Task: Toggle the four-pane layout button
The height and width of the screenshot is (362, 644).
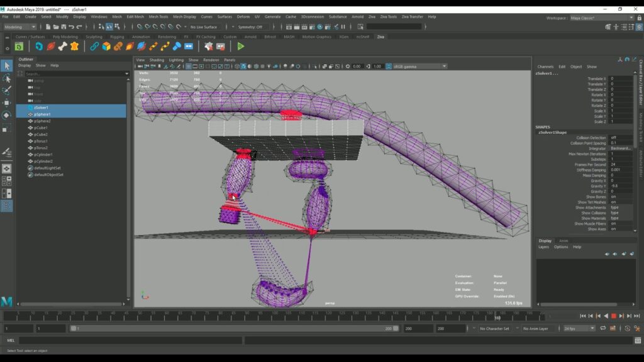Action: pyautogui.click(x=6, y=180)
